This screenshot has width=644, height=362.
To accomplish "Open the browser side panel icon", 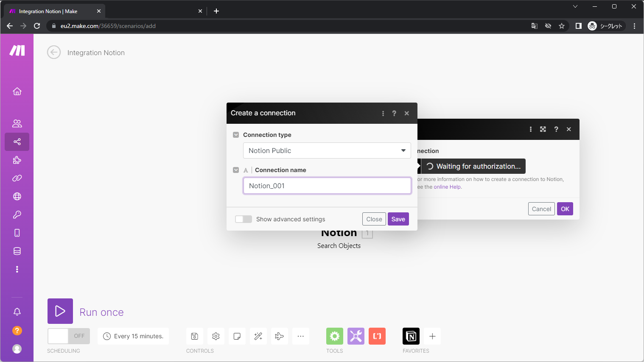I will [578, 26].
